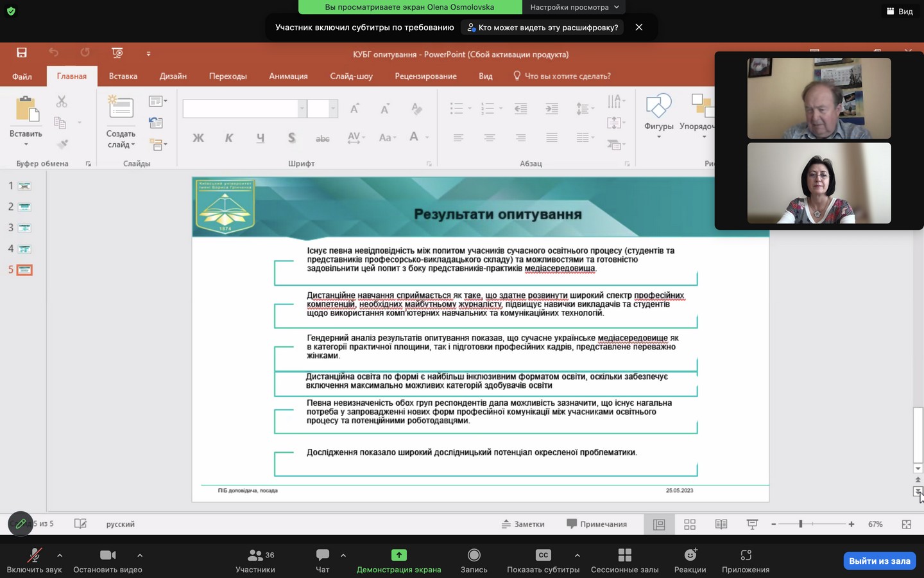This screenshot has height=578, width=924.
Task: Click the Zoom Chat icon
Action: coord(322,556)
